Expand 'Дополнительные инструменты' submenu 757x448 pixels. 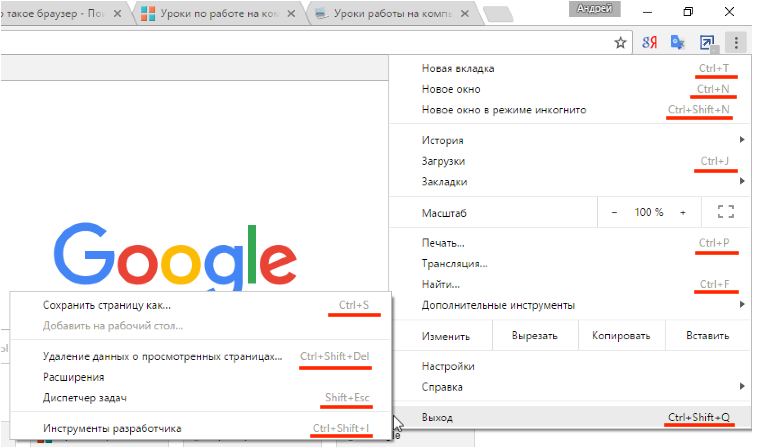pyautogui.click(x=570, y=306)
